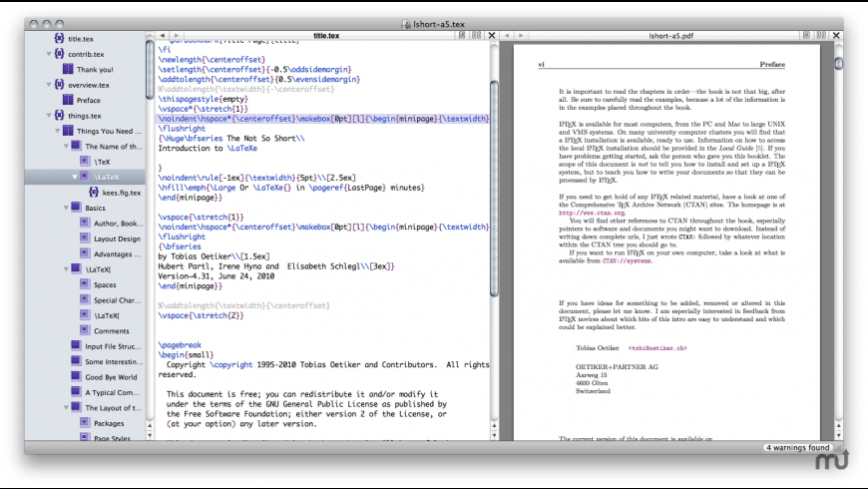This screenshot has height=489, width=868.
Task: Click the sidebar outline scrollbar thumb
Action: [x=150, y=69]
